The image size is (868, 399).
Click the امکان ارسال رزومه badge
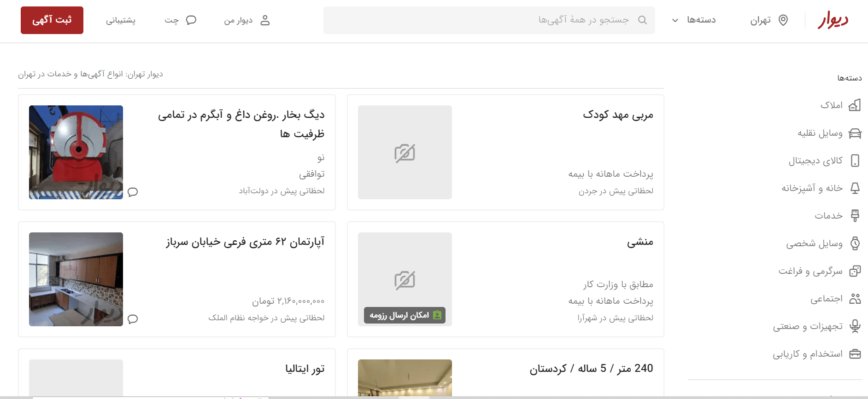[405, 315]
